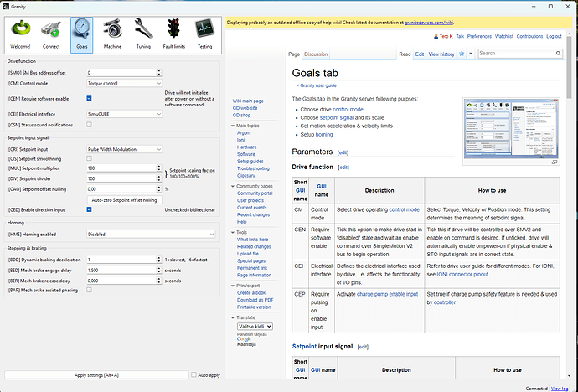Follow the control mode link in list
The image size is (578, 392).
(348, 110)
